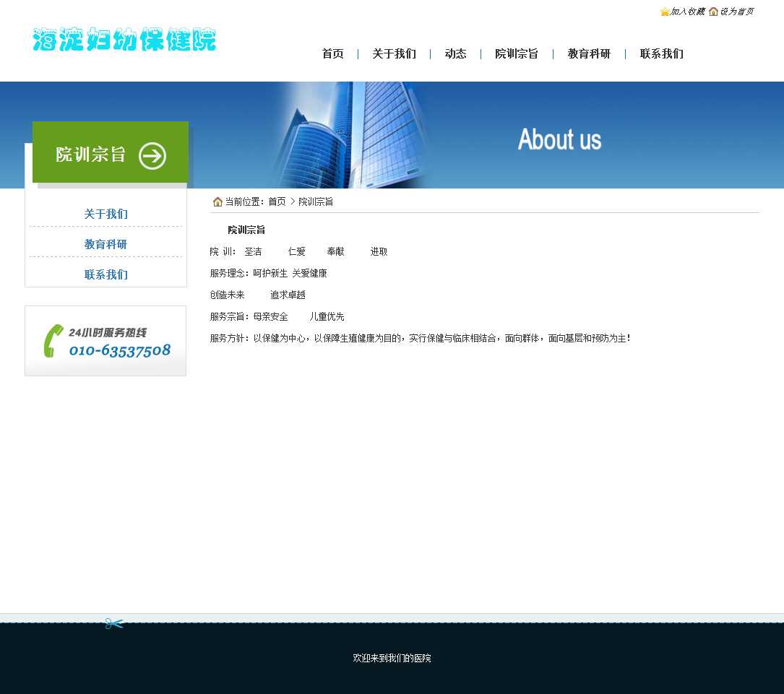Click the 设为首页 text link
The image size is (784, 694).
pos(736,12)
